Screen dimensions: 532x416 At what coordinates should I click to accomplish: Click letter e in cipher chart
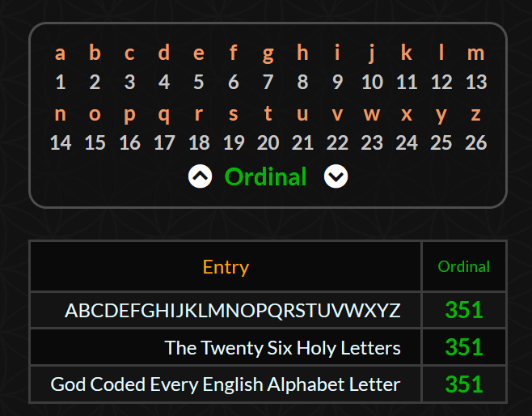(199, 54)
